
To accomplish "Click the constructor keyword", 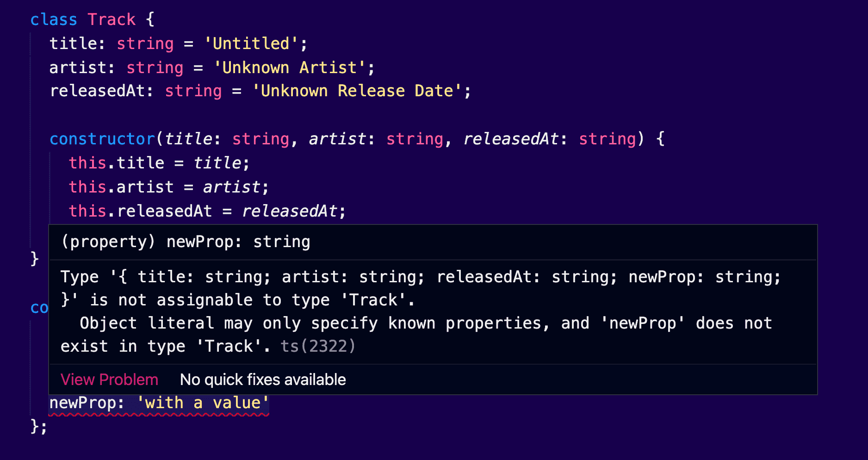I will pos(102,139).
